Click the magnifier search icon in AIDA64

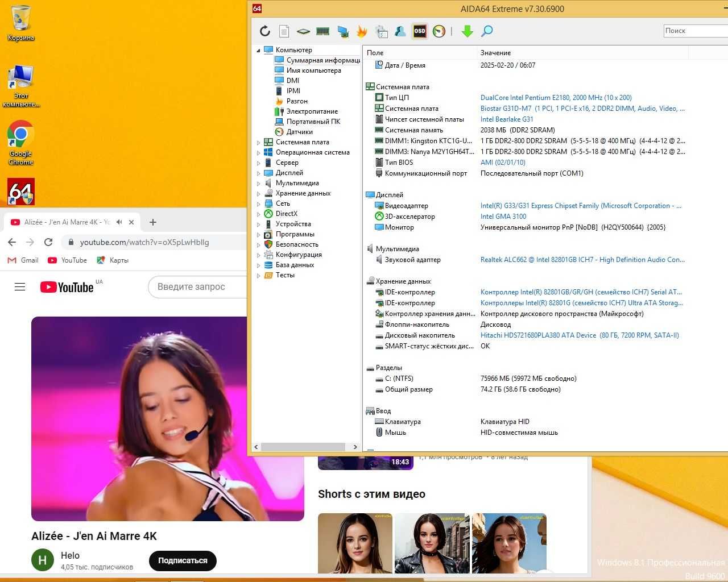487,31
